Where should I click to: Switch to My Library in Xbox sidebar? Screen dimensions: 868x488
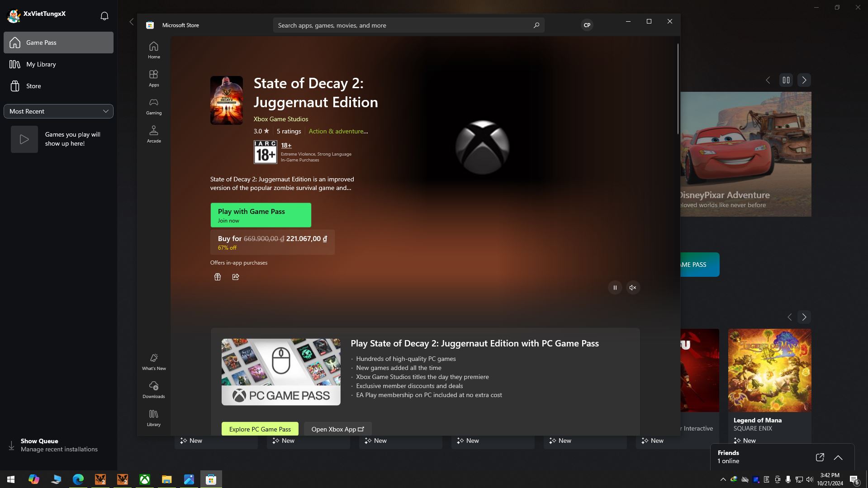(x=58, y=64)
